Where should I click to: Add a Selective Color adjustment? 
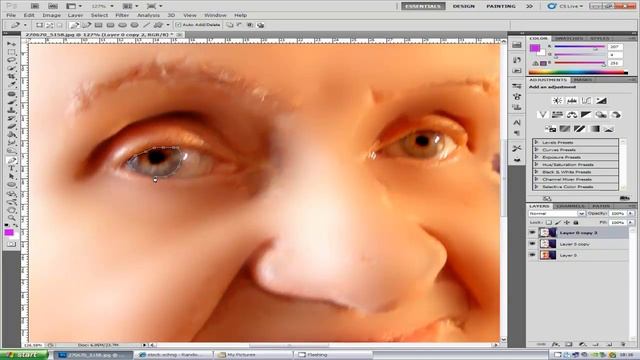pyautogui.click(x=609, y=129)
